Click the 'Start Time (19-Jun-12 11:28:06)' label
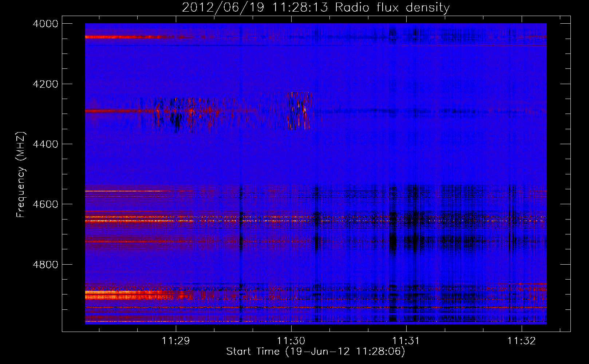The width and height of the screenshot is (589, 364). (316, 352)
